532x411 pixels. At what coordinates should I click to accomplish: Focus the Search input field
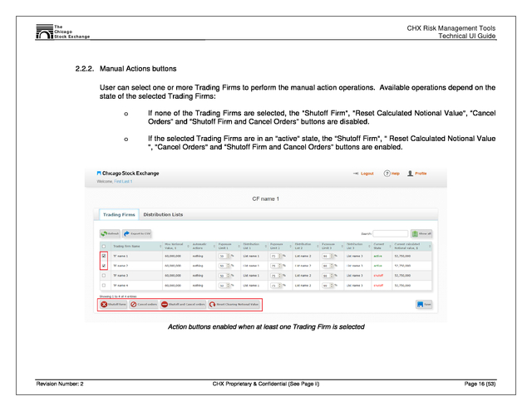[390, 233]
